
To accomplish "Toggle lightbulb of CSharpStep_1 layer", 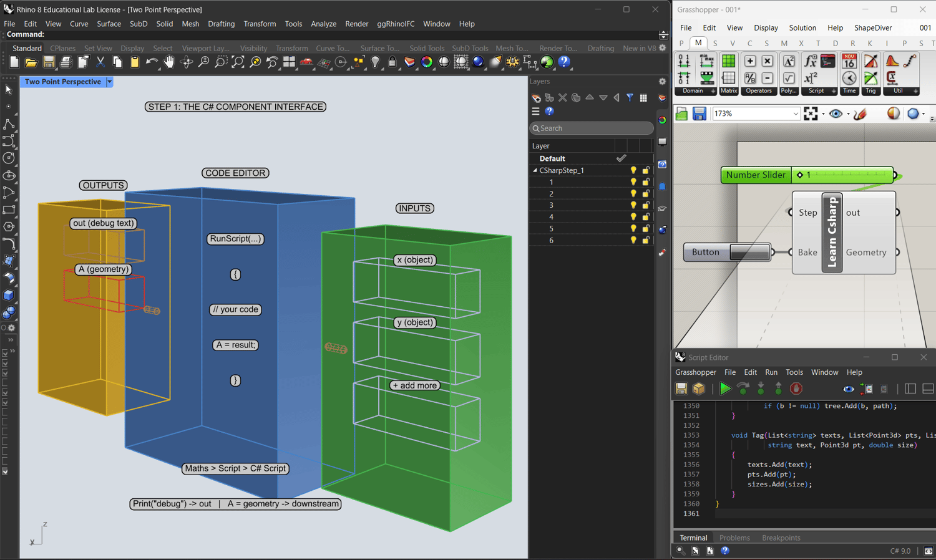I will point(633,170).
